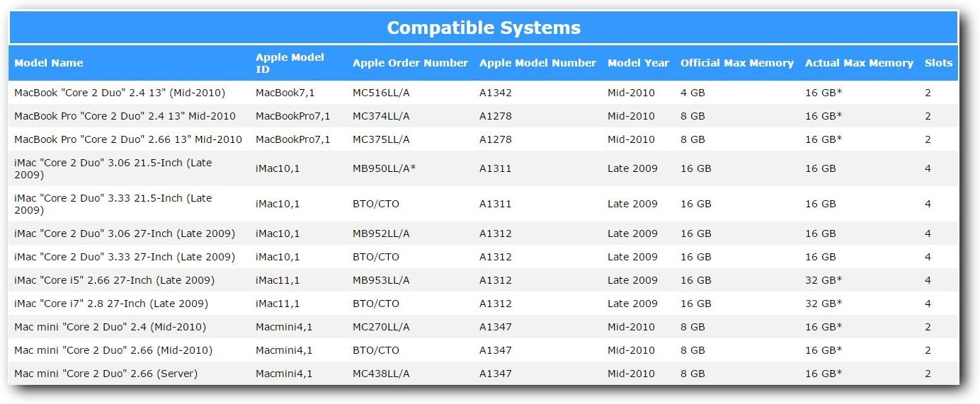Click the 32 GB* value in Core i5 row

tap(824, 280)
